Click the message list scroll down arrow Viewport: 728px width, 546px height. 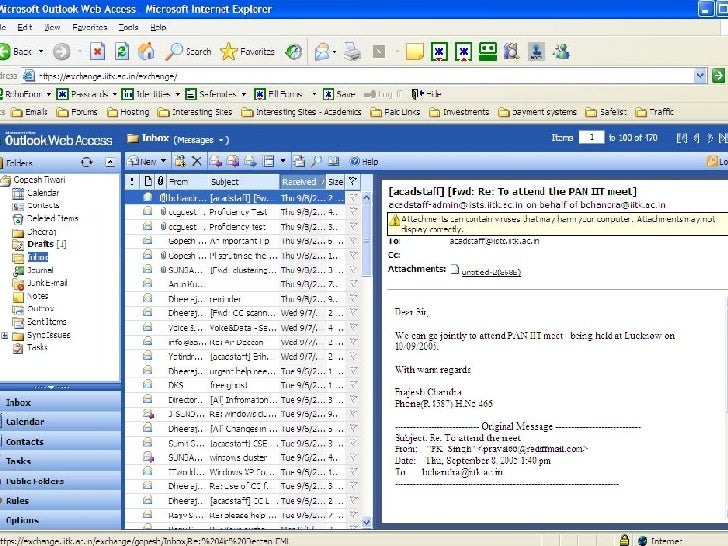366,522
